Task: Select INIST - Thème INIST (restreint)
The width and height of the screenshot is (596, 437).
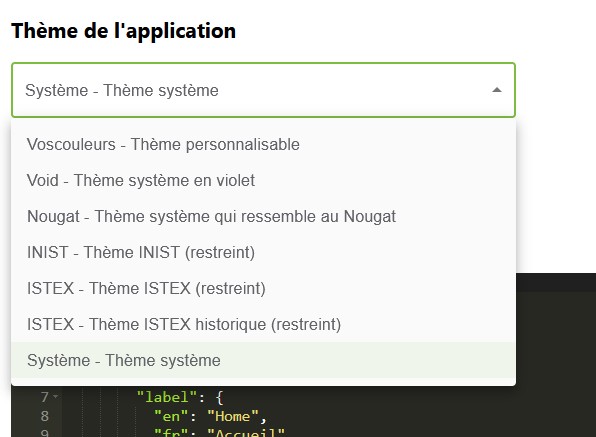Action: tap(263, 252)
